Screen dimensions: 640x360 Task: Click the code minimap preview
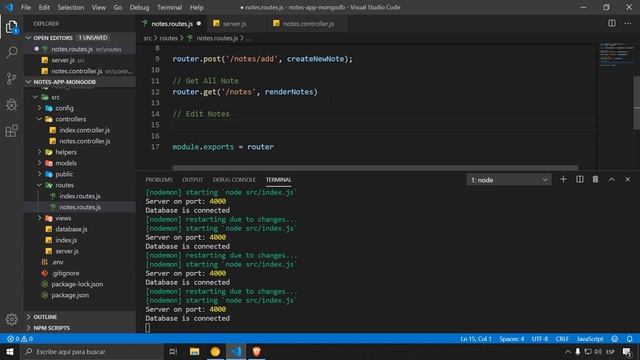pos(616,54)
